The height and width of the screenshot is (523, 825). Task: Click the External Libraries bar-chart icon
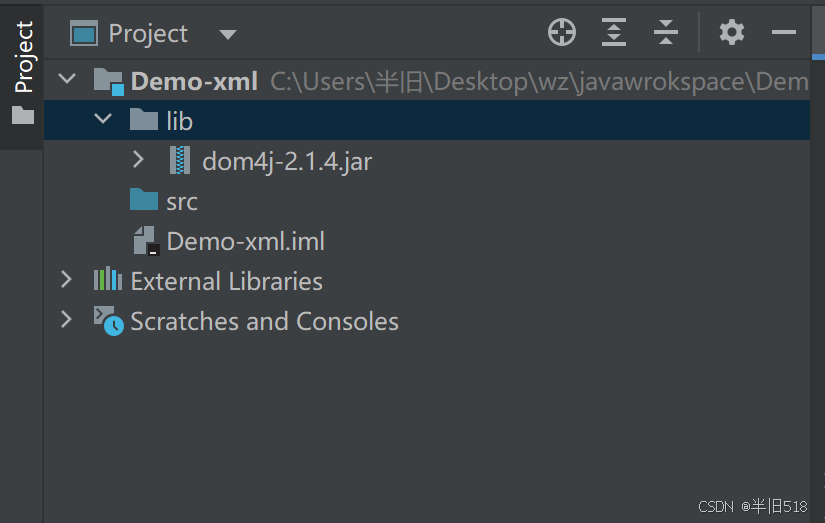[108, 279]
